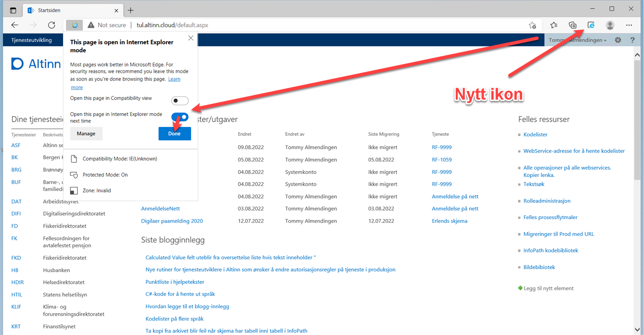
Task: Open the SharePoint settings gear icon
Action: coord(618,40)
